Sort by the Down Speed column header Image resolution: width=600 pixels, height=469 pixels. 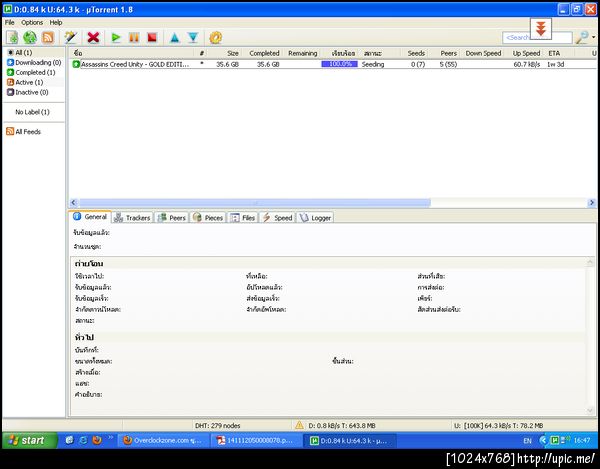(483, 53)
